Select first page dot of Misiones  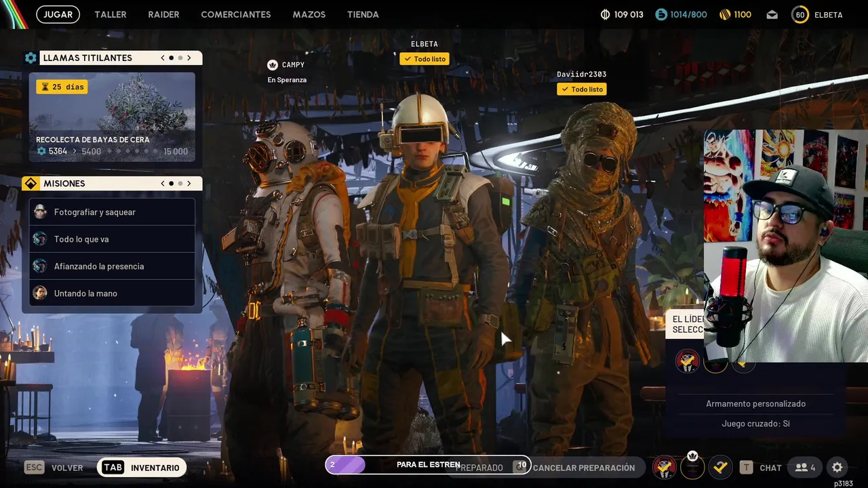[172, 184]
